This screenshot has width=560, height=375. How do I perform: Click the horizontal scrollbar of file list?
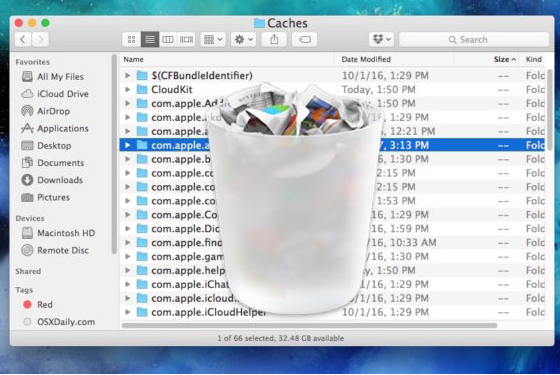coord(309,325)
